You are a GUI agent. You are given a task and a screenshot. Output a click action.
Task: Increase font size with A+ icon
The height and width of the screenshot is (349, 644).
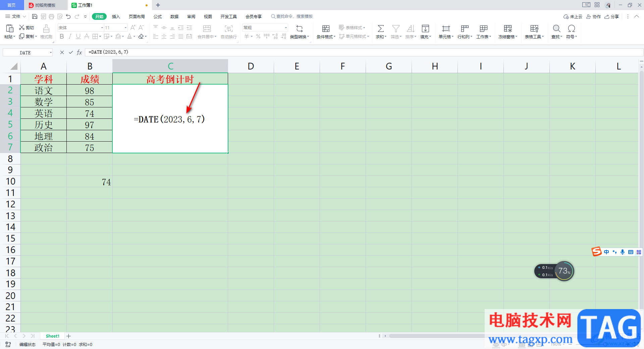pyautogui.click(x=133, y=28)
